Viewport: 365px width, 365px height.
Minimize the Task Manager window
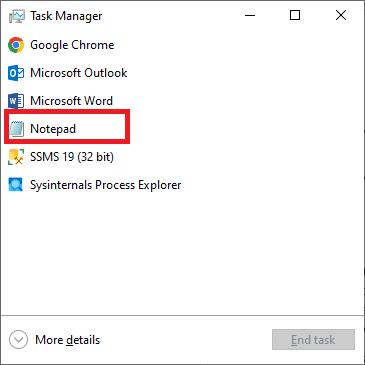point(250,15)
